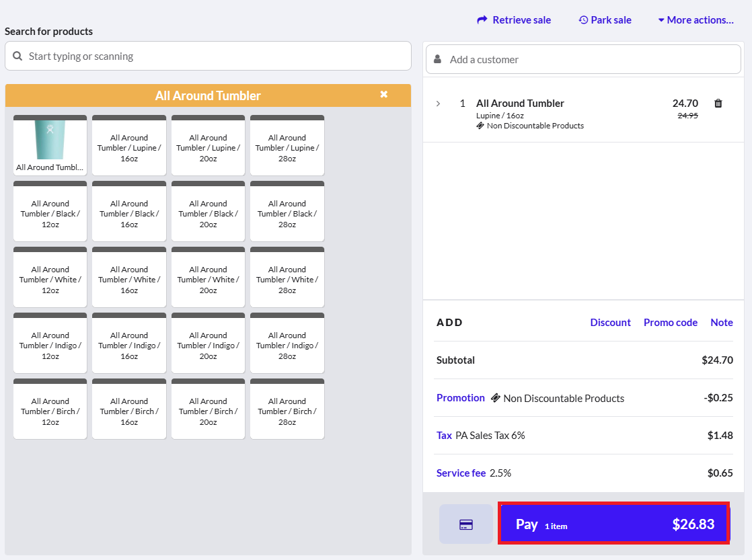Click the tag icon beside Non Discountable Products in totals
The height and width of the screenshot is (560, 752).
(496, 398)
